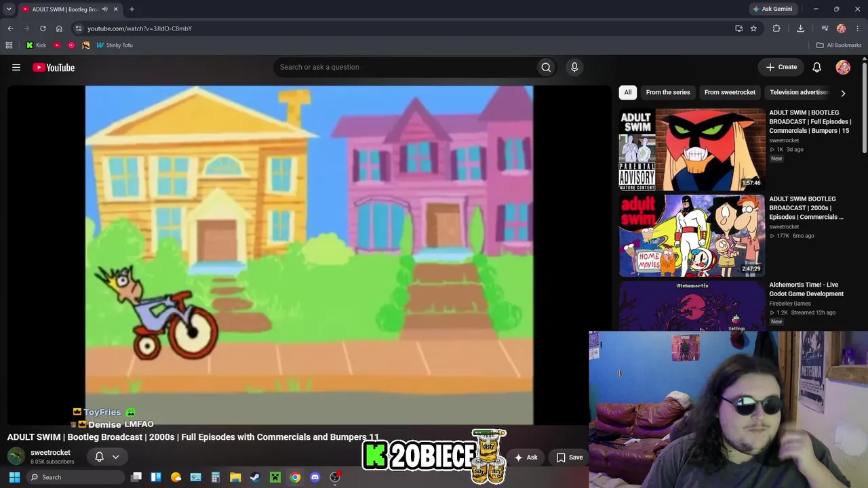
Task: Open Bootleg Broadcast 15 video title
Action: [810, 122]
